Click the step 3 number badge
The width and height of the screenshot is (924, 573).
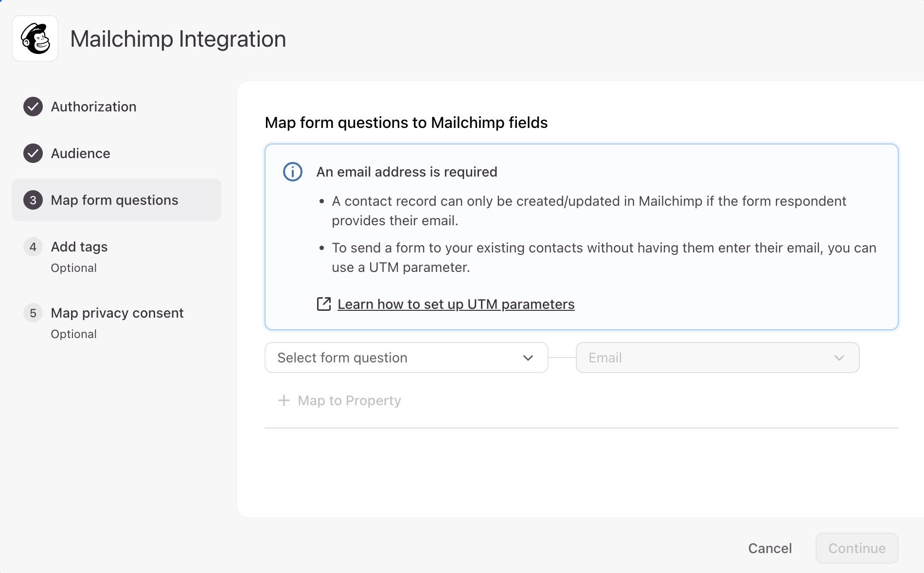point(33,200)
